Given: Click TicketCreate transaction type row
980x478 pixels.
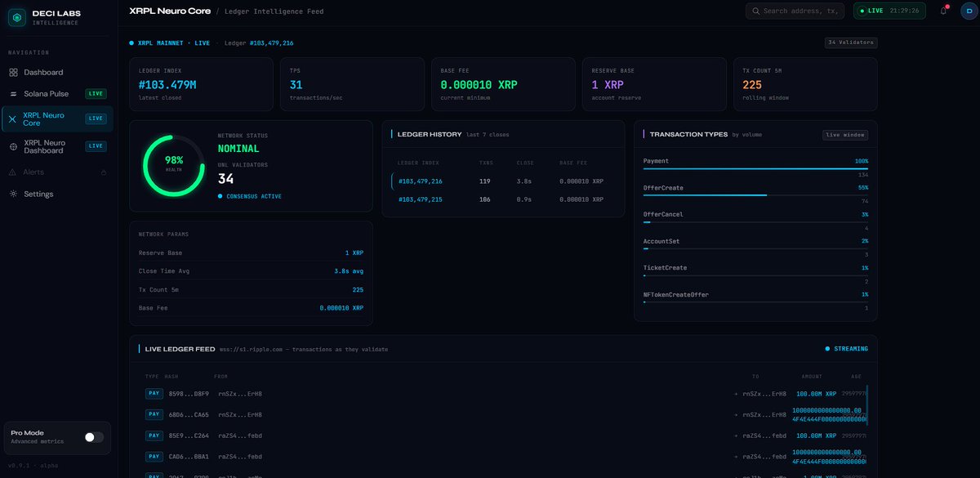Looking at the screenshot, I should [x=755, y=275].
